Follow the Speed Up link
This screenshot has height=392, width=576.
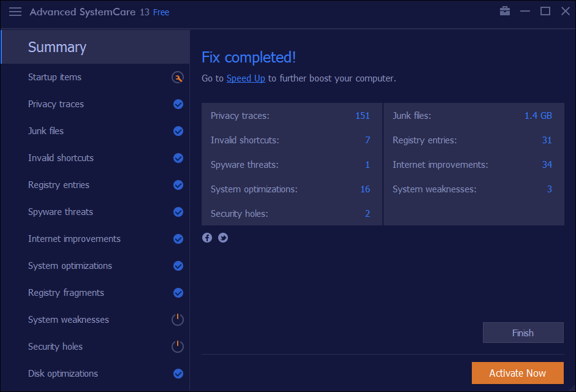coord(246,78)
